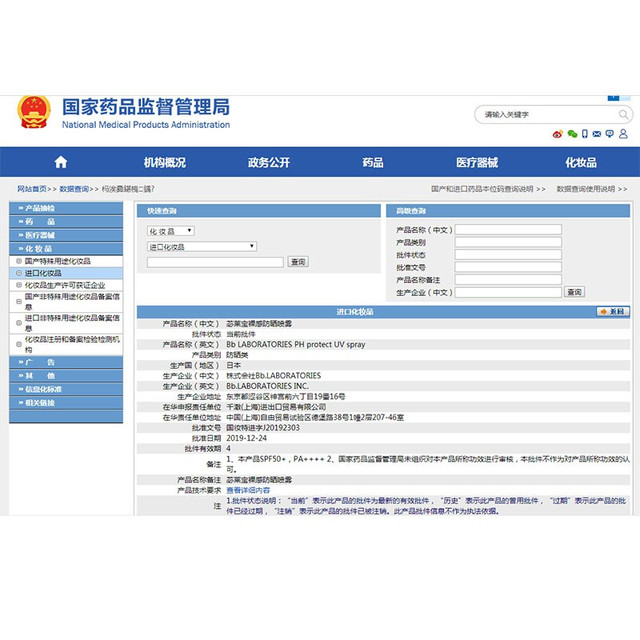
Task: Open the 化妆品 category dropdown in quick search
Action: coord(171,231)
